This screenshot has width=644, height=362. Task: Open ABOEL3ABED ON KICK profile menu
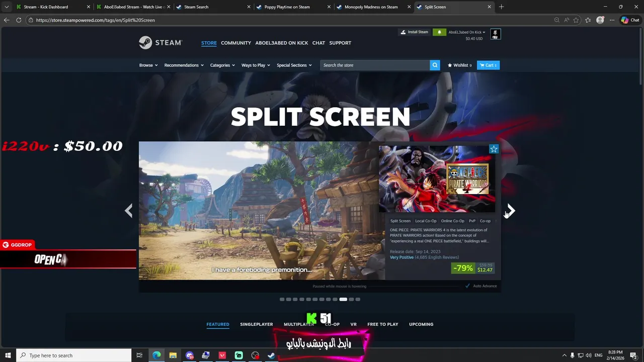(282, 43)
